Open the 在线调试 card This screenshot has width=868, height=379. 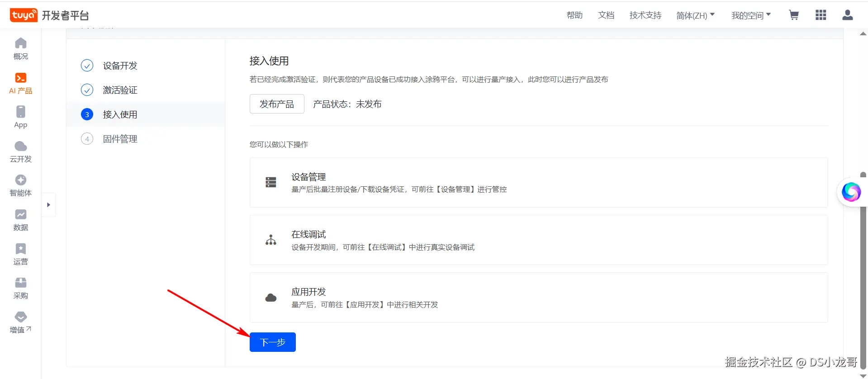coord(539,240)
